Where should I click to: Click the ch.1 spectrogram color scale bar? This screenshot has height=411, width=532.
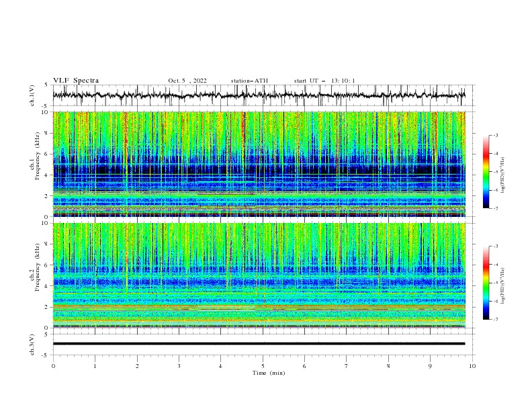pos(486,172)
